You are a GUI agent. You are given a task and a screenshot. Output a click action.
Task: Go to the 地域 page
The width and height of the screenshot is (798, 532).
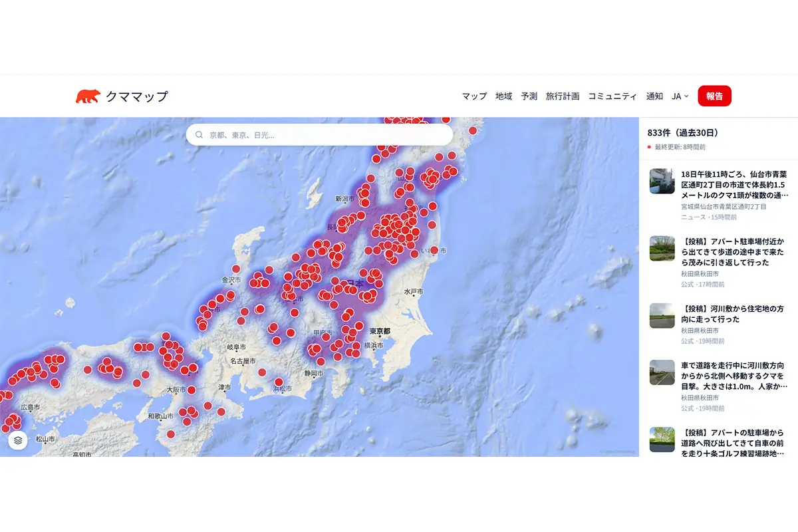point(503,96)
